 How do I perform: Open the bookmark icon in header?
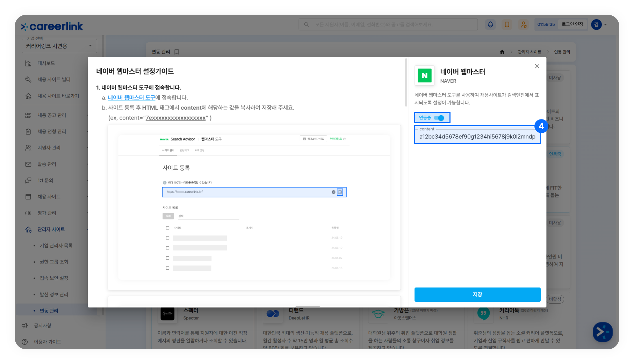click(507, 24)
